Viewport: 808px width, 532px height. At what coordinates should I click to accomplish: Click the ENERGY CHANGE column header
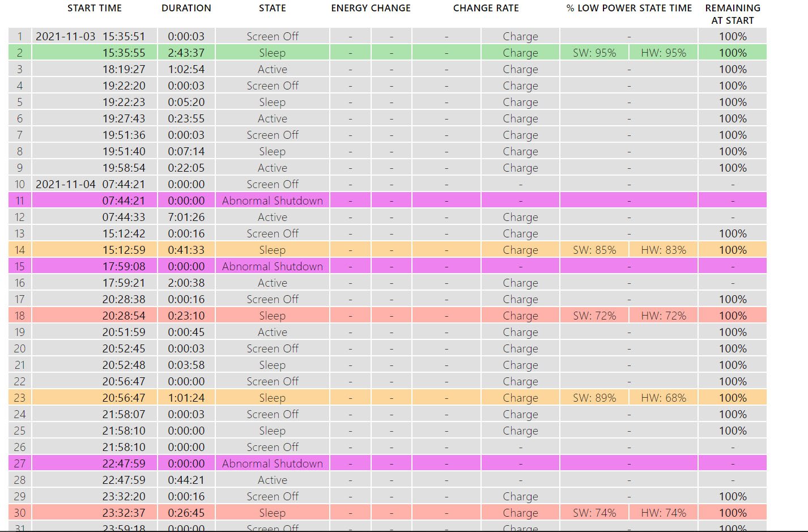pyautogui.click(x=371, y=8)
